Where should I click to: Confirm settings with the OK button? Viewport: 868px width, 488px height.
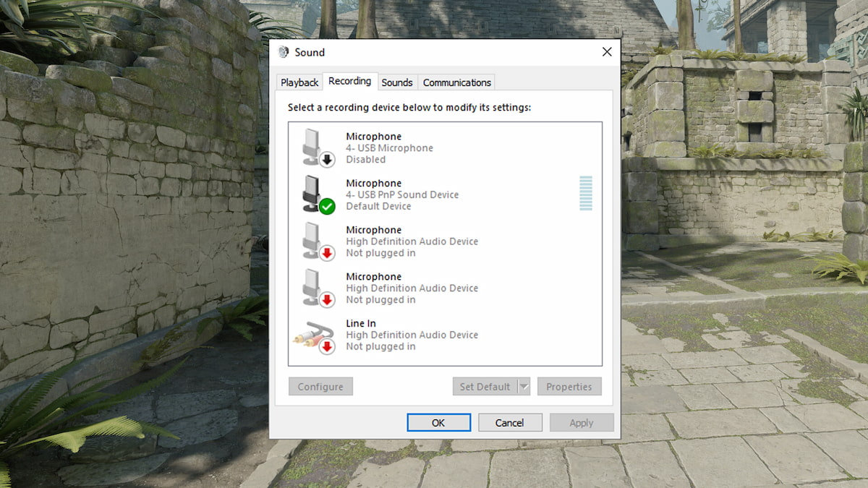point(438,422)
